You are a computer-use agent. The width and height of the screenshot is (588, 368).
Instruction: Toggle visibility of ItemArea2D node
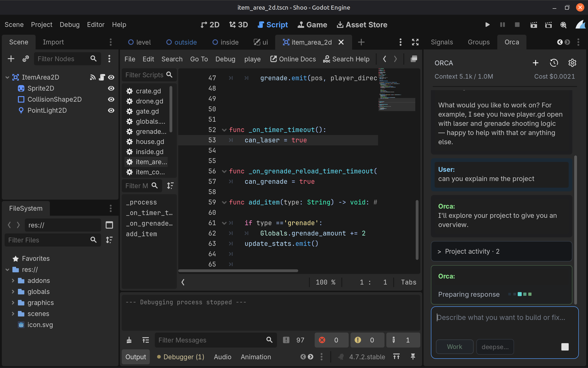pos(111,77)
